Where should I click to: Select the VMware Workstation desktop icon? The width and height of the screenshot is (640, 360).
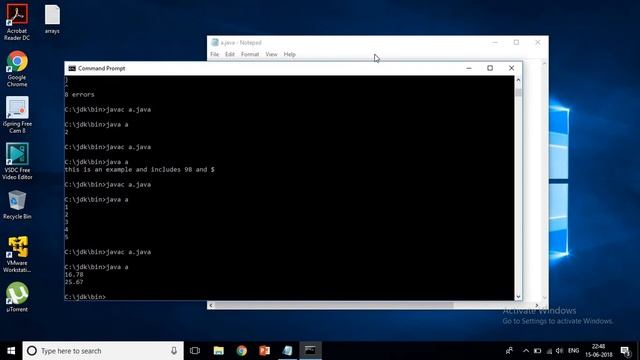pyautogui.click(x=17, y=254)
